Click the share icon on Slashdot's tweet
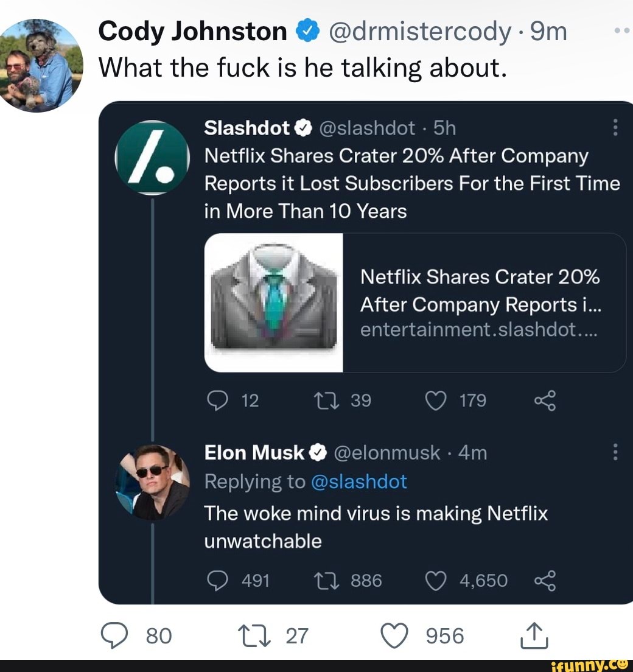Image resolution: width=633 pixels, height=672 pixels. (x=545, y=401)
